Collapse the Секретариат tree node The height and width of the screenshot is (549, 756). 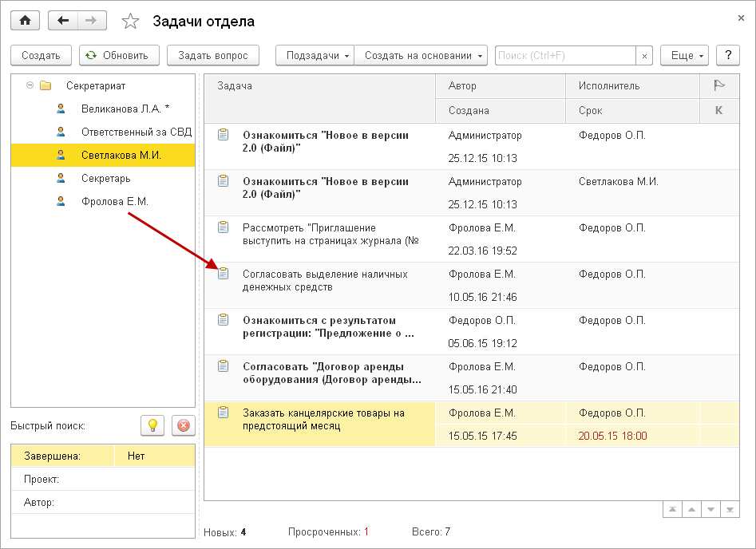pyautogui.click(x=30, y=86)
